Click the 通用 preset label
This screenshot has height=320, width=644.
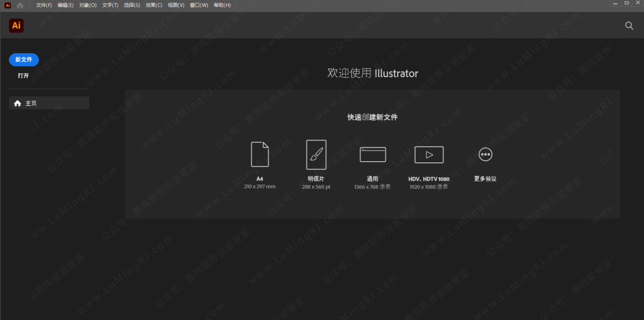[372, 179]
